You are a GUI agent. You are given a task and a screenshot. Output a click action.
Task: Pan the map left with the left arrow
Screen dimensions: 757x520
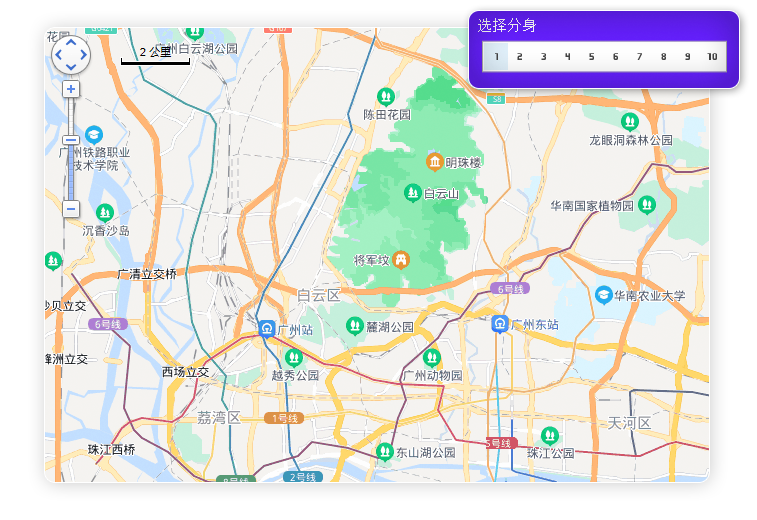(59, 55)
